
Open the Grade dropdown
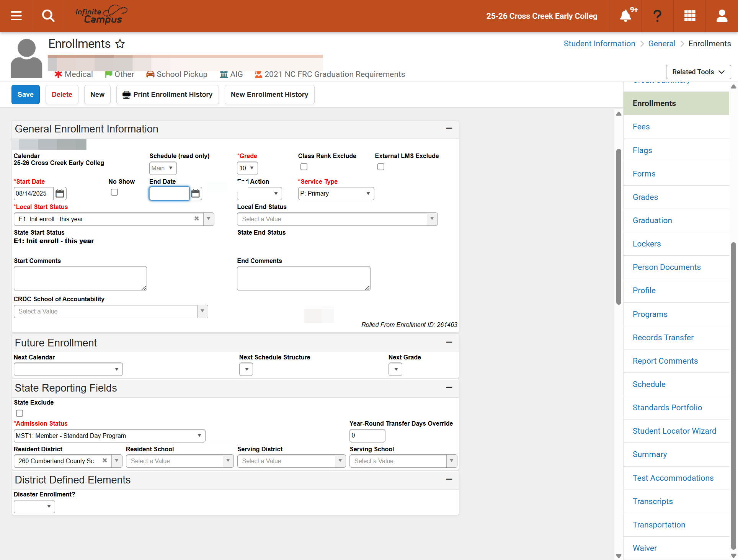tap(247, 168)
